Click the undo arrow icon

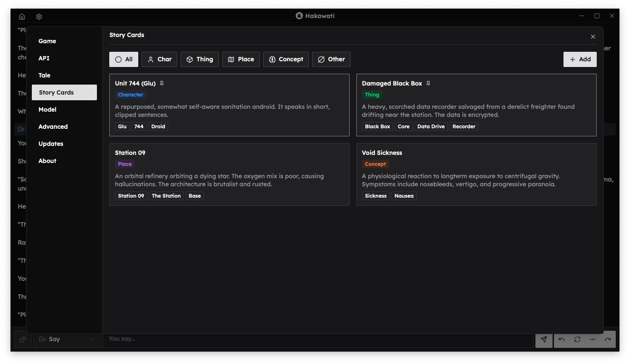pos(562,339)
